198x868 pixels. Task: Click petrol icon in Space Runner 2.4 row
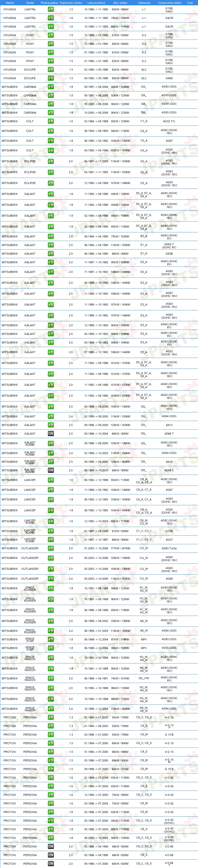51,631
